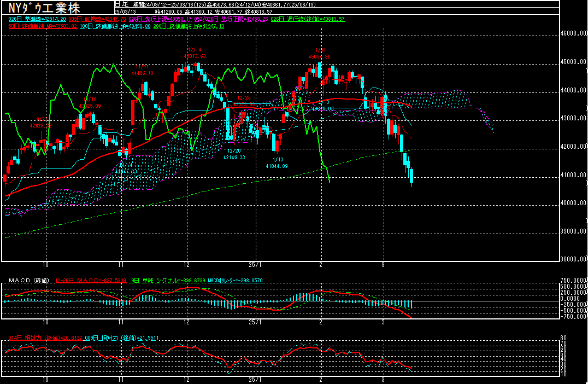The image size is (588, 384).
Task: Click the 12/4 high label 45073.63
Action: [x=195, y=53]
